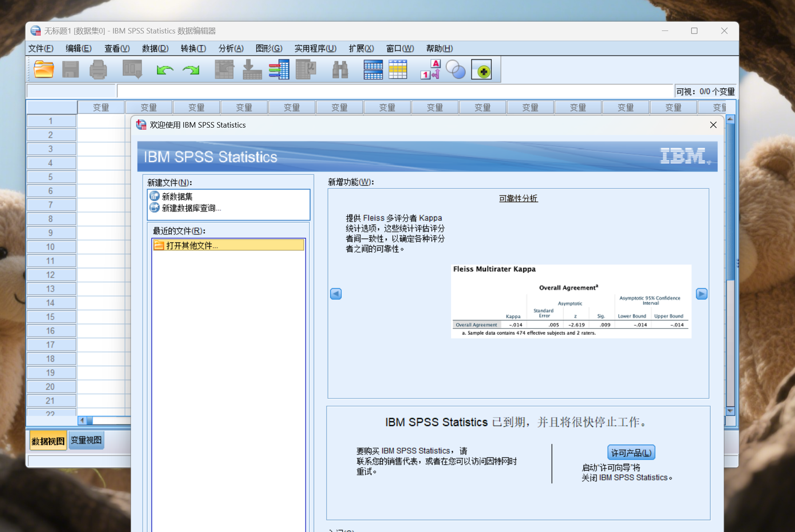Open the 帮助(H) menu
Viewport: 795px width, 532px height.
tap(439, 48)
